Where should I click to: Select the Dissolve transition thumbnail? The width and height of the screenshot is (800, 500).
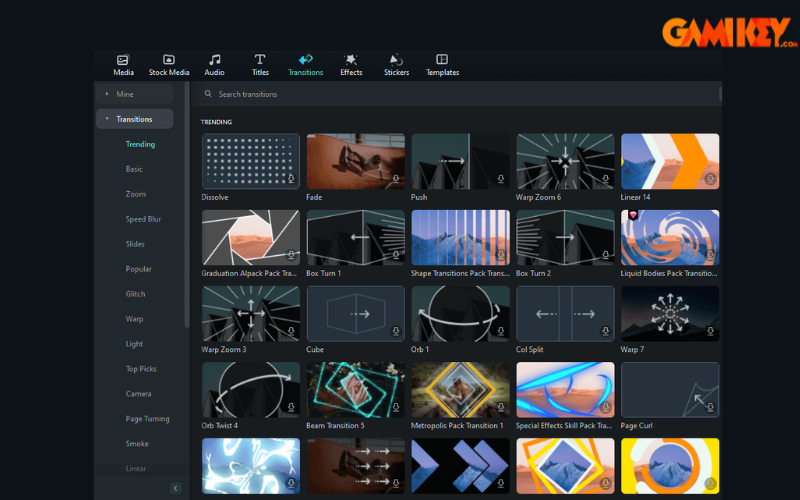(x=251, y=161)
